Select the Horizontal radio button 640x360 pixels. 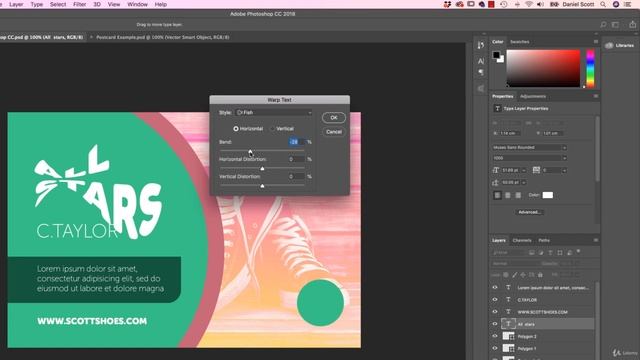(x=236, y=129)
